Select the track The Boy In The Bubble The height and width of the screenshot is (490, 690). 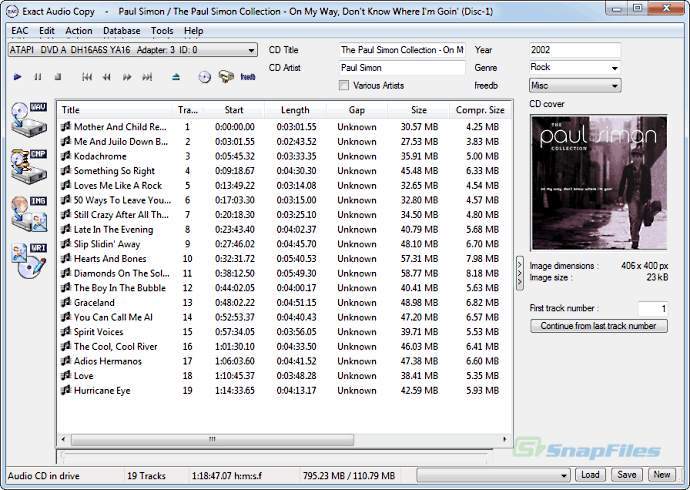[120, 288]
